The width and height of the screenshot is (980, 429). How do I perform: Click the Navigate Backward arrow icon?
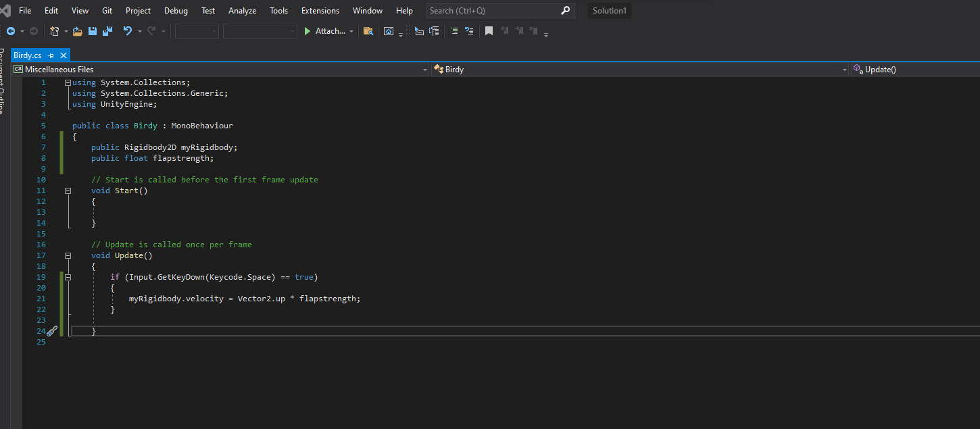click(11, 31)
